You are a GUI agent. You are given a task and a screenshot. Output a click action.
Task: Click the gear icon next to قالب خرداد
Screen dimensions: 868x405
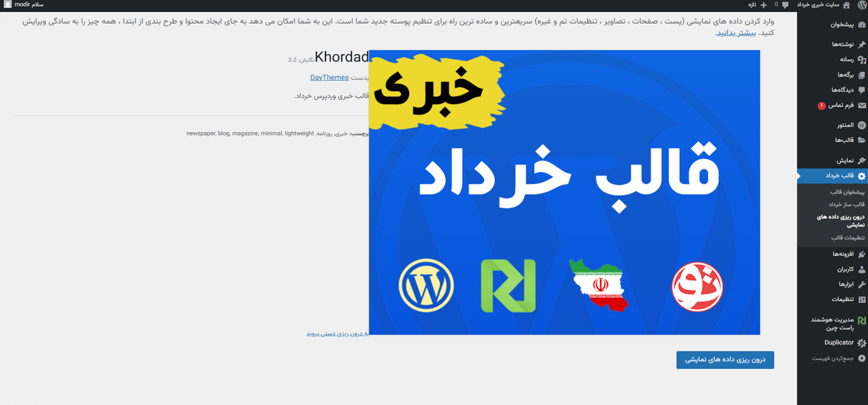(x=862, y=176)
